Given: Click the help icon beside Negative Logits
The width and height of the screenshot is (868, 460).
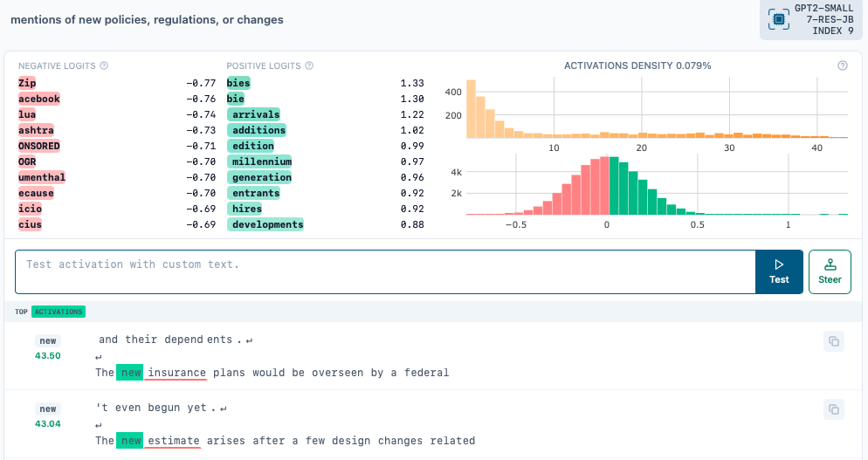Looking at the screenshot, I should click(x=104, y=65).
